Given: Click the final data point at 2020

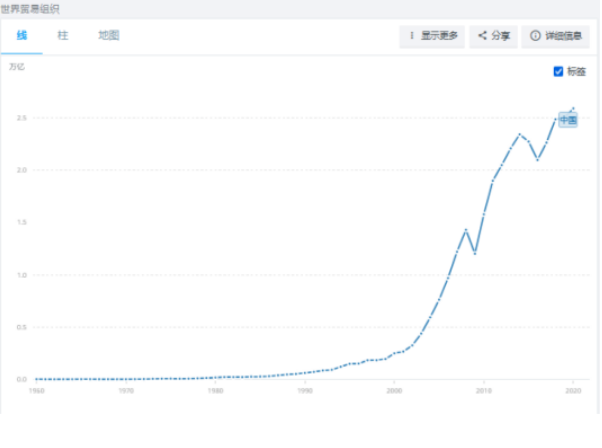Looking at the screenshot, I should point(573,108).
